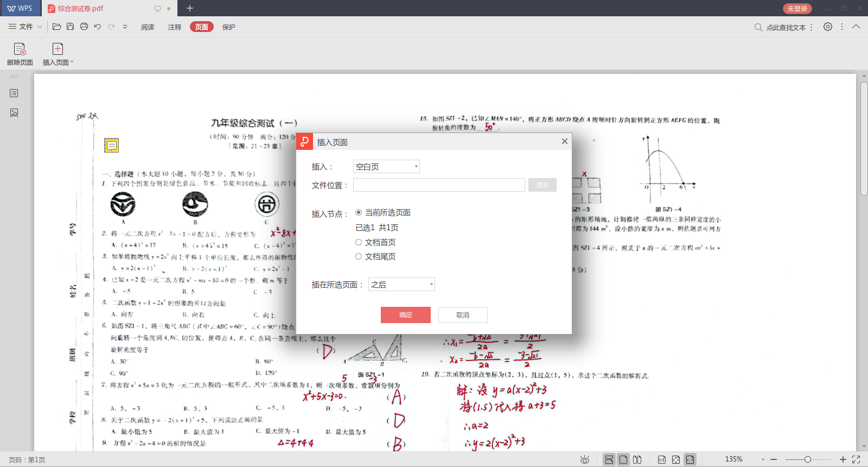The height and width of the screenshot is (467, 868).
Task: Open the settings gear icon
Action: pyautogui.click(x=827, y=27)
